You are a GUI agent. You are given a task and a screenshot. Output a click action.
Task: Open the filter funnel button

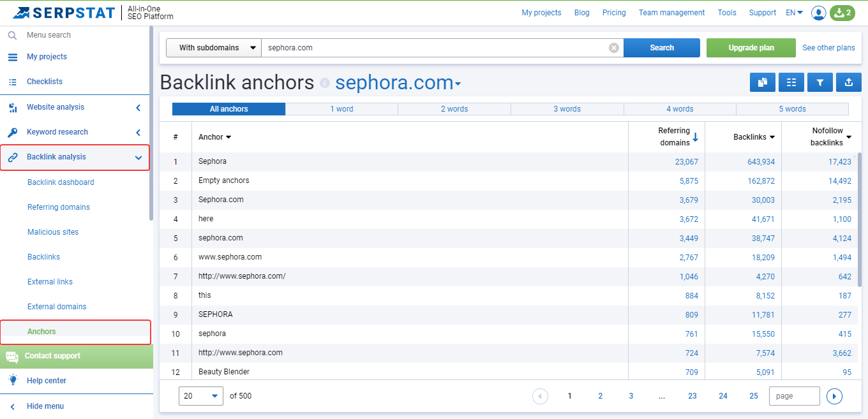[x=820, y=82]
